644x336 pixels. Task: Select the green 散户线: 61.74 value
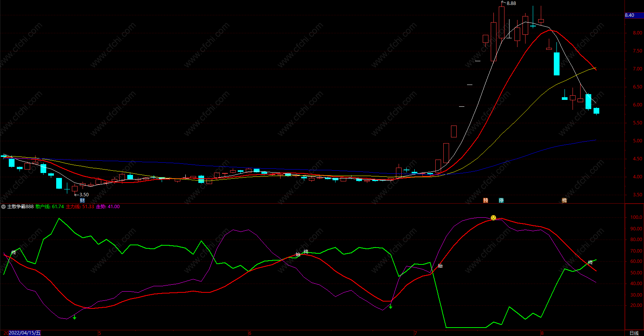[x=50, y=207]
